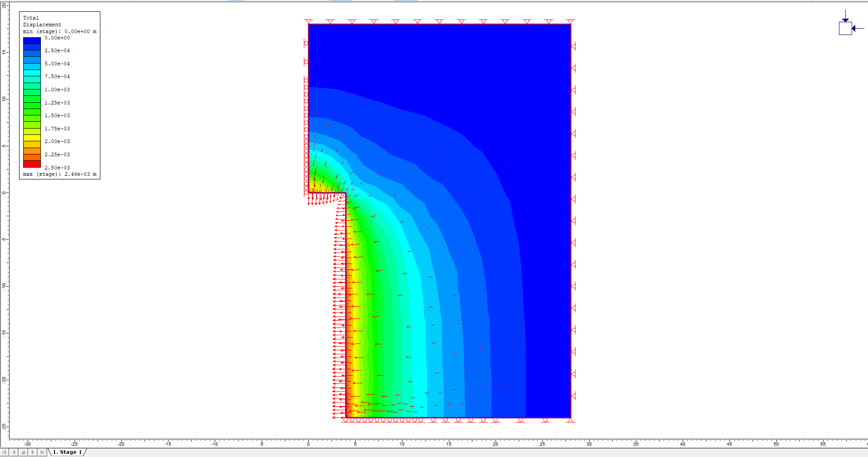The width and height of the screenshot is (868, 457).
Task: Select the yellow 2.00e-03 contour swatch
Action: [x=31, y=138]
